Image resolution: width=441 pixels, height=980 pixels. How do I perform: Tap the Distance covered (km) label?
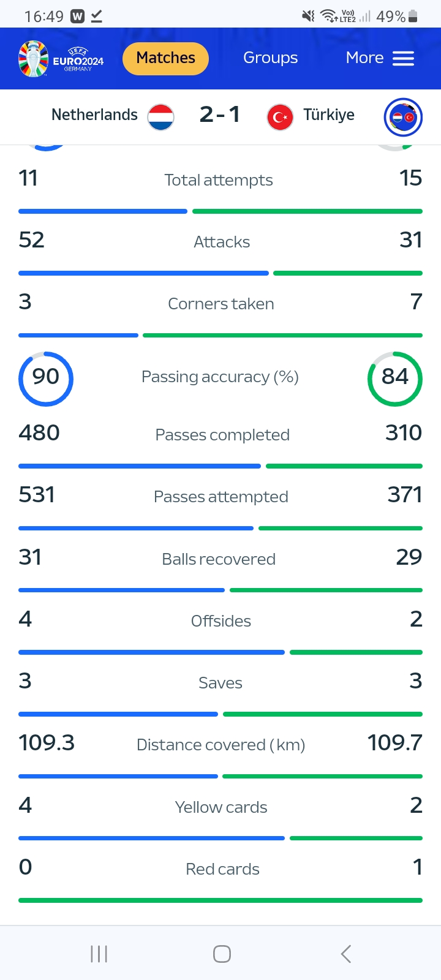coord(221,745)
